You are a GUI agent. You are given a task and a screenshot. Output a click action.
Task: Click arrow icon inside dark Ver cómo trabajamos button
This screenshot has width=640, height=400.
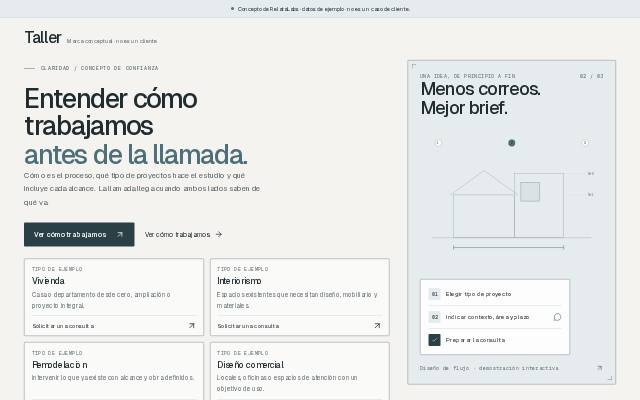pos(120,234)
